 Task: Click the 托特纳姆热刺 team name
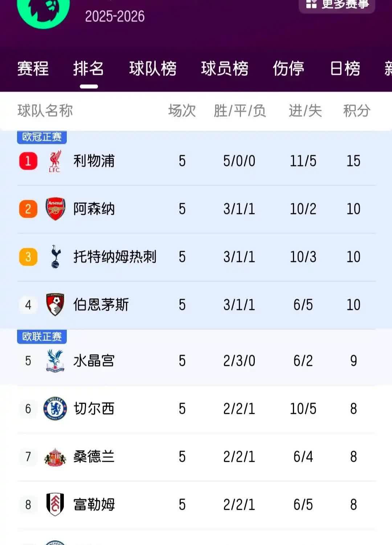[115, 257]
